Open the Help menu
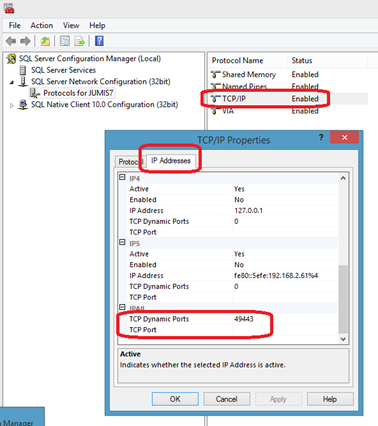Image resolution: width=378 pixels, height=426 pixels. [97, 25]
